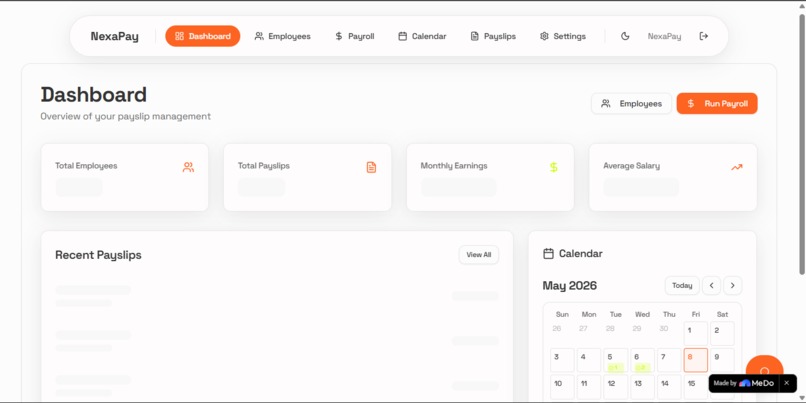
Task: Select May 13 in the calendar
Action: click(642, 387)
